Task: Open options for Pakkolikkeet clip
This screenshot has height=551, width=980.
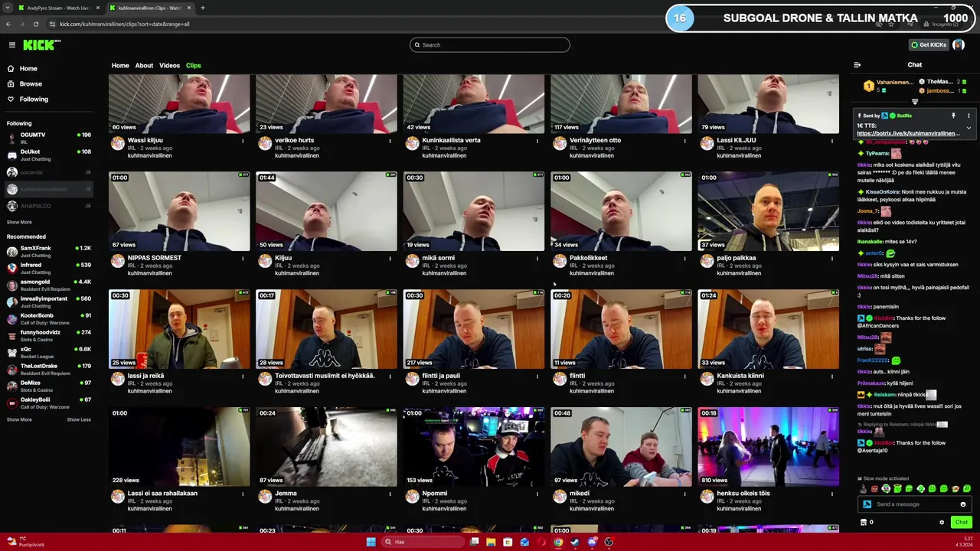Action: point(684,259)
